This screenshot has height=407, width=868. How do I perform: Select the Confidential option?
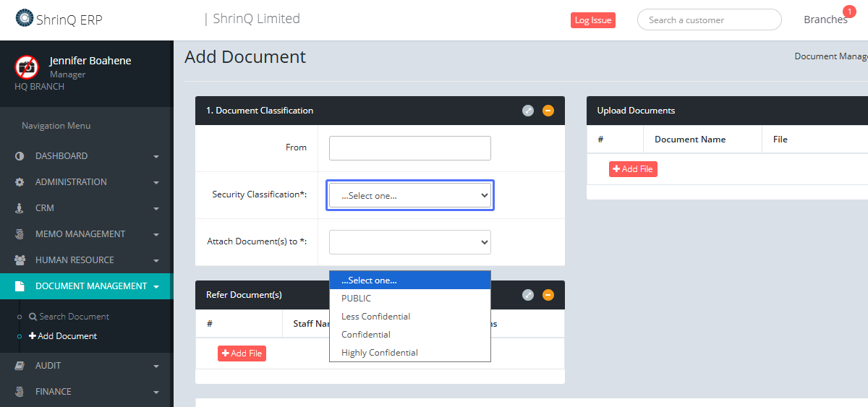[366, 335]
